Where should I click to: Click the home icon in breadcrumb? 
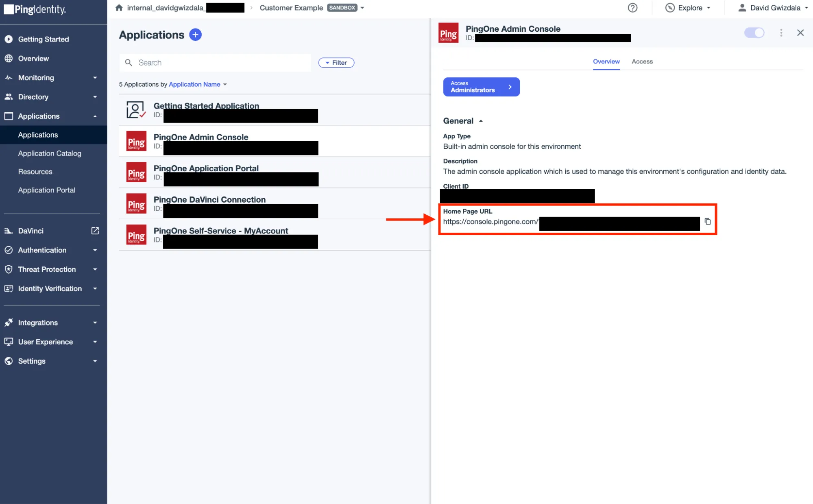tap(119, 8)
